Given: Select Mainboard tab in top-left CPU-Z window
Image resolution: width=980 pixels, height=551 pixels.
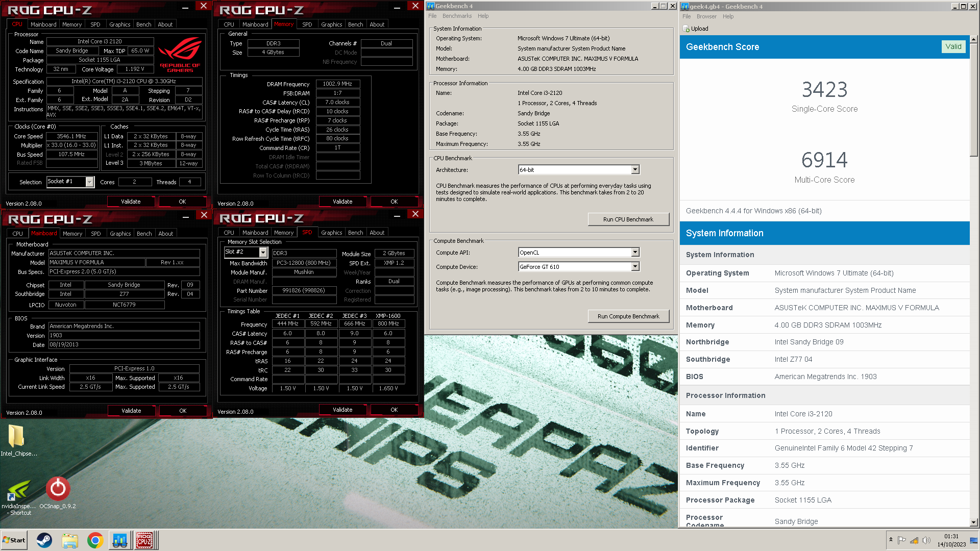Looking at the screenshot, I should coord(43,24).
